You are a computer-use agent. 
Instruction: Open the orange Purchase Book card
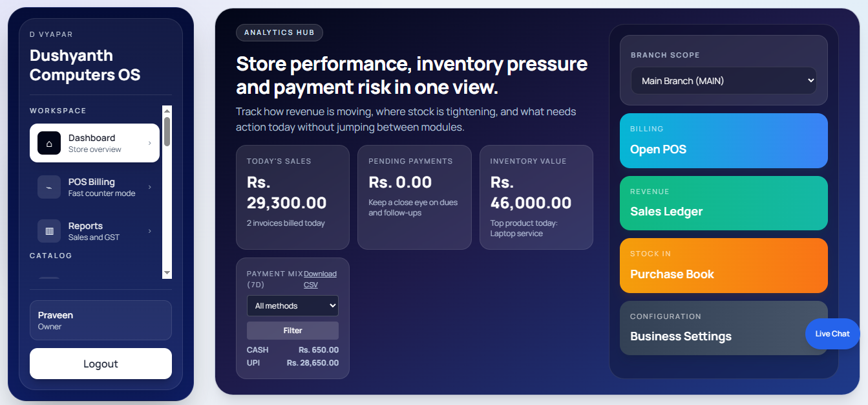[x=723, y=265]
